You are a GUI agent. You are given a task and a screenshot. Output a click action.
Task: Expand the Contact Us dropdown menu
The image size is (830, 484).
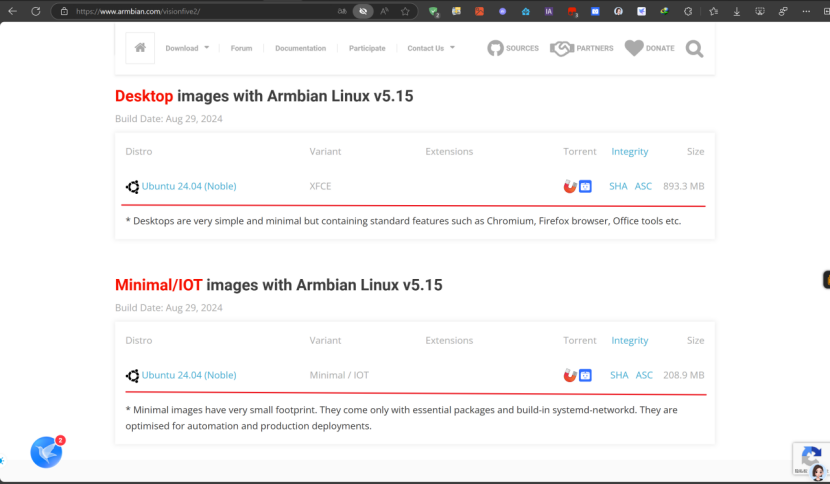431,48
